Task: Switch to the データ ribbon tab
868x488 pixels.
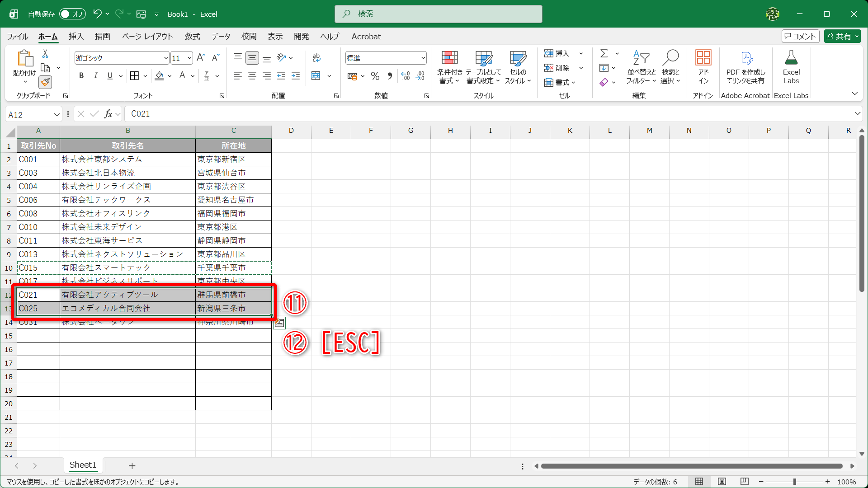Action: [x=221, y=37]
